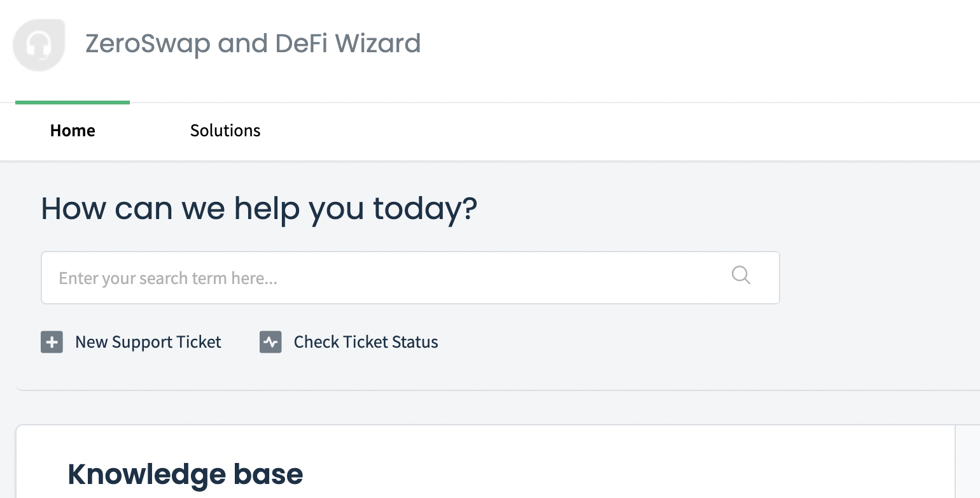Click the plus icon beside New Support Ticket
The height and width of the screenshot is (498, 980).
[x=52, y=342]
